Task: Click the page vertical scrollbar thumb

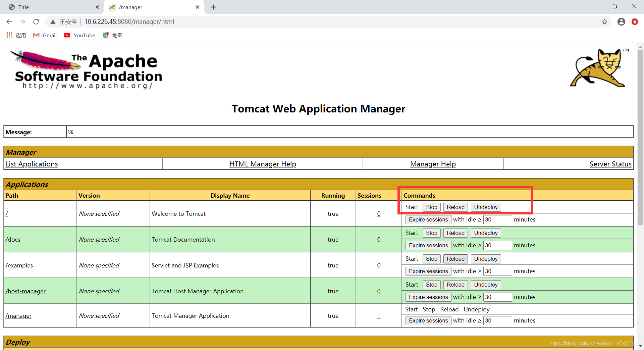Action: coord(640,138)
